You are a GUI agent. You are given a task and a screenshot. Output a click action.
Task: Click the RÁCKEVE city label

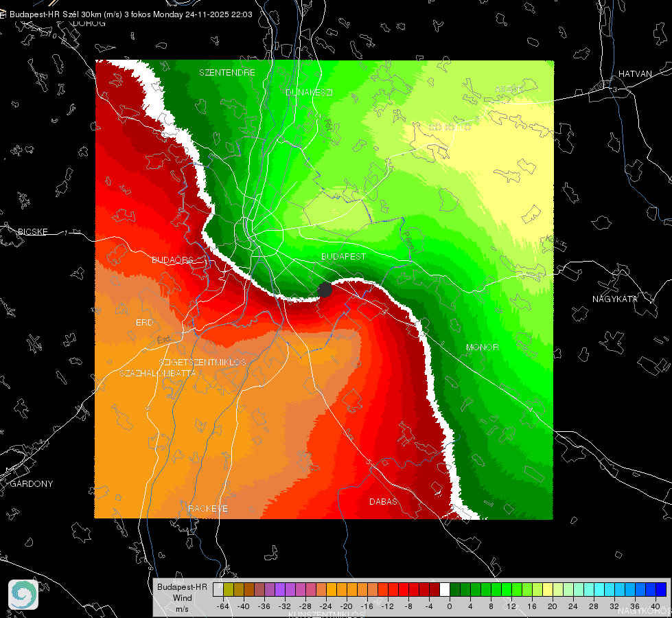tap(208, 509)
